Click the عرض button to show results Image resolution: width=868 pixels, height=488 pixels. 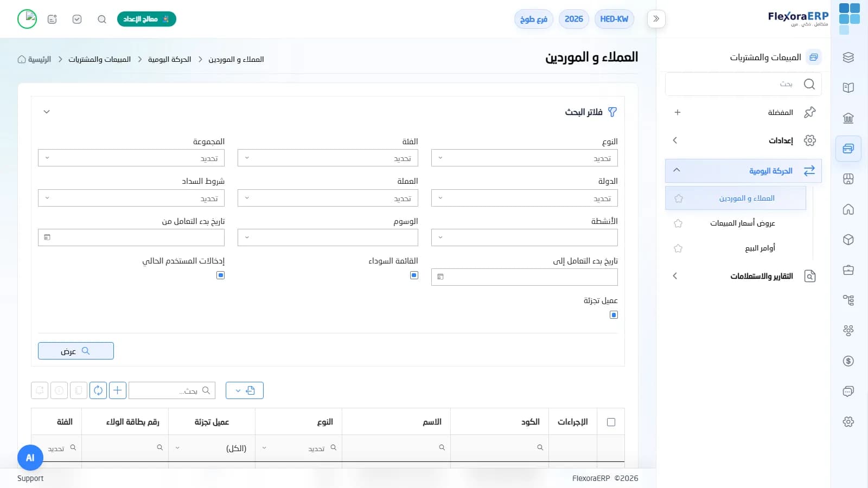coord(76,351)
